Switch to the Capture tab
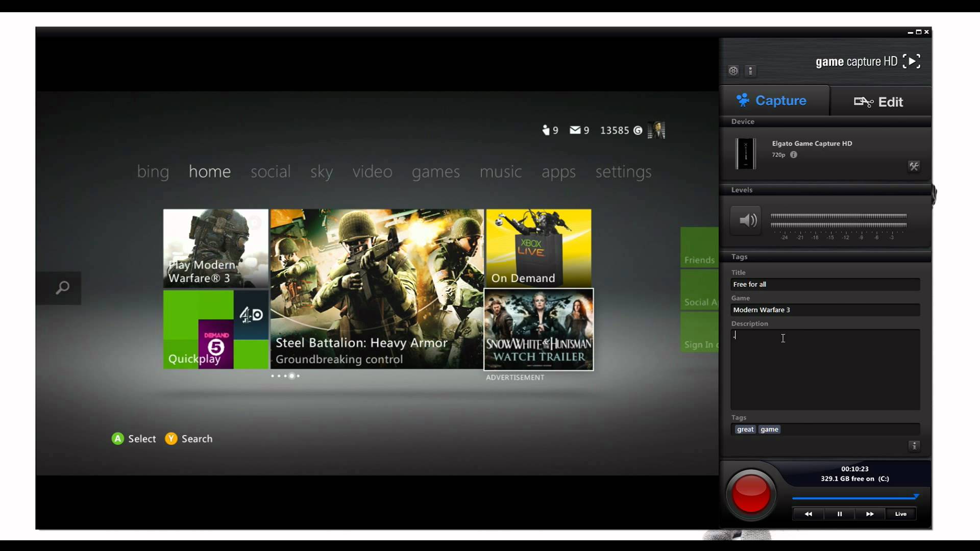980x551 pixels. [774, 101]
